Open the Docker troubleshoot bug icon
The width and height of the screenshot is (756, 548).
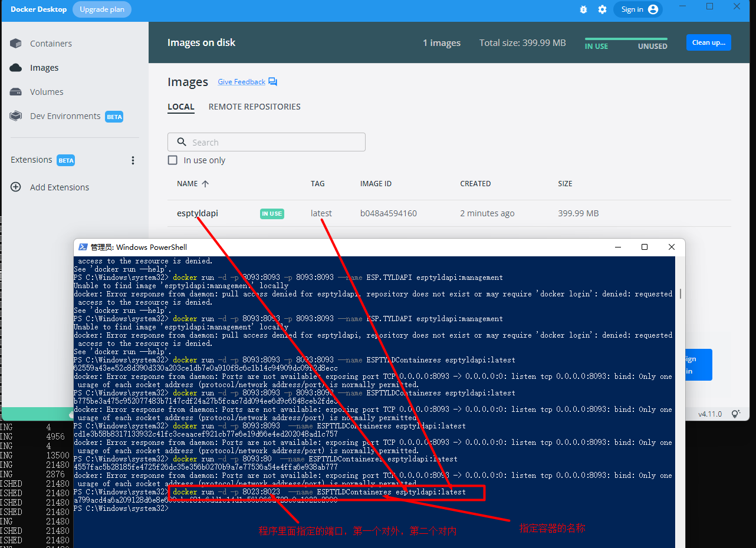(x=583, y=9)
